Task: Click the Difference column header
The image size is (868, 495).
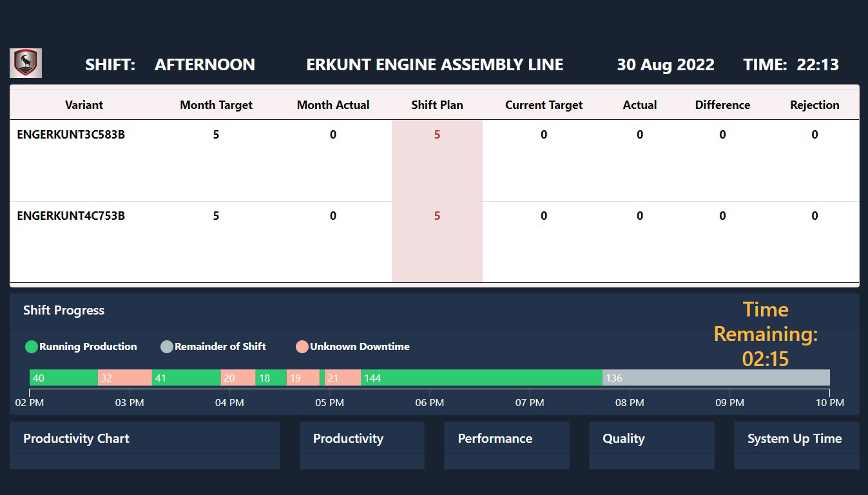Action: [x=722, y=105]
